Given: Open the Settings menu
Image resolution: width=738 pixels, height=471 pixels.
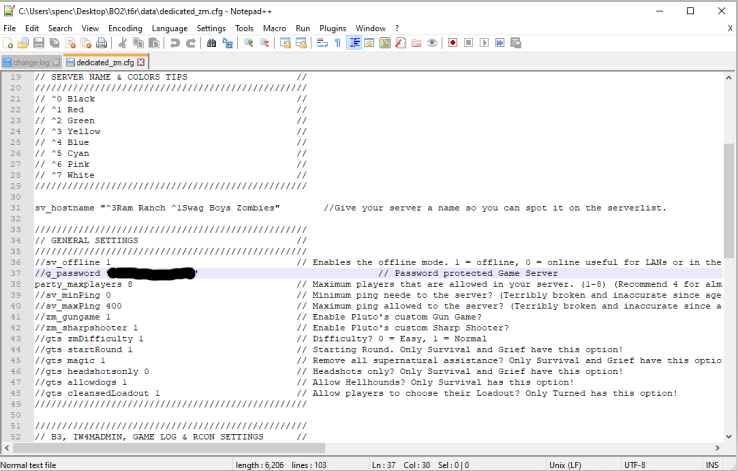Looking at the screenshot, I should (x=211, y=28).
